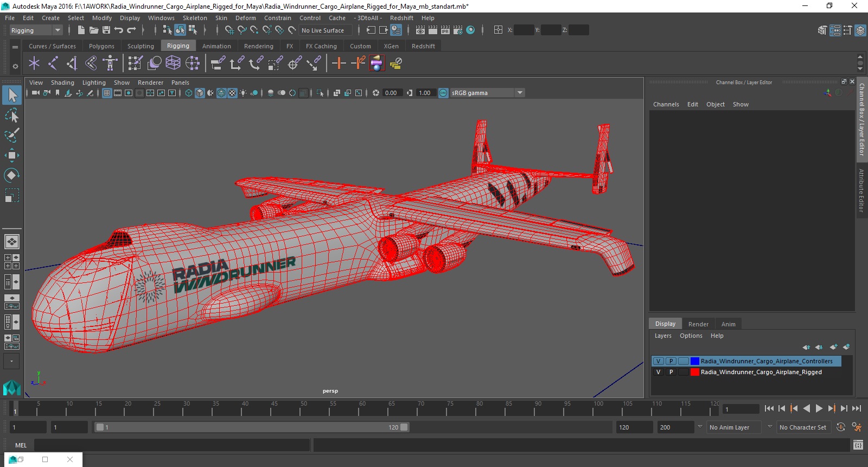The height and width of the screenshot is (467, 868).
Task: Click the time range slider bar
Action: point(252,427)
